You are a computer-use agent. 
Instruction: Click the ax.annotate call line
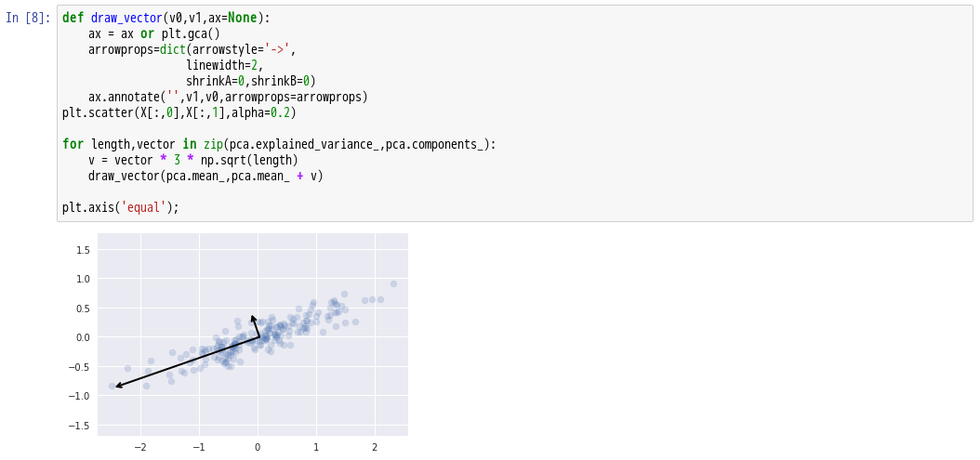pyautogui.click(x=228, y=97)
